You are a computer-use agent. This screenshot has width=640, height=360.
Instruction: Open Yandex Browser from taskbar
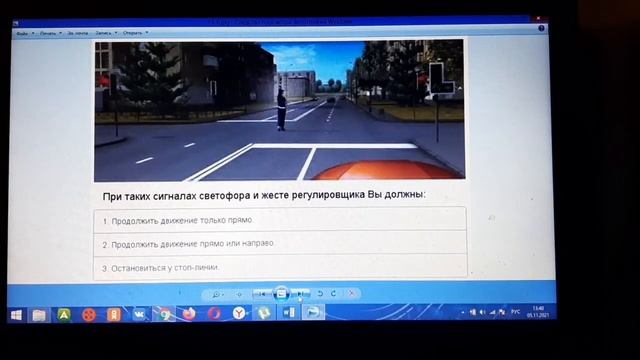pyautogui.click(x=239, y=313)
